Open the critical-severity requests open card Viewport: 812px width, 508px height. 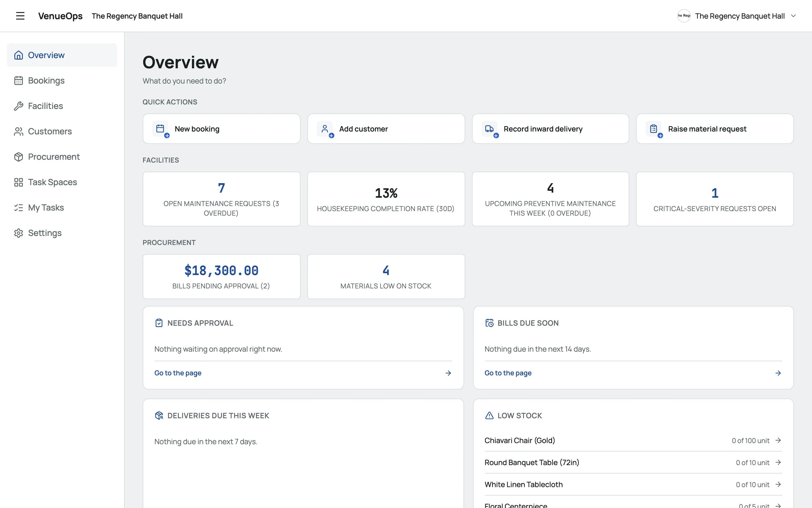pyautogui.click(x=715, y=199)
